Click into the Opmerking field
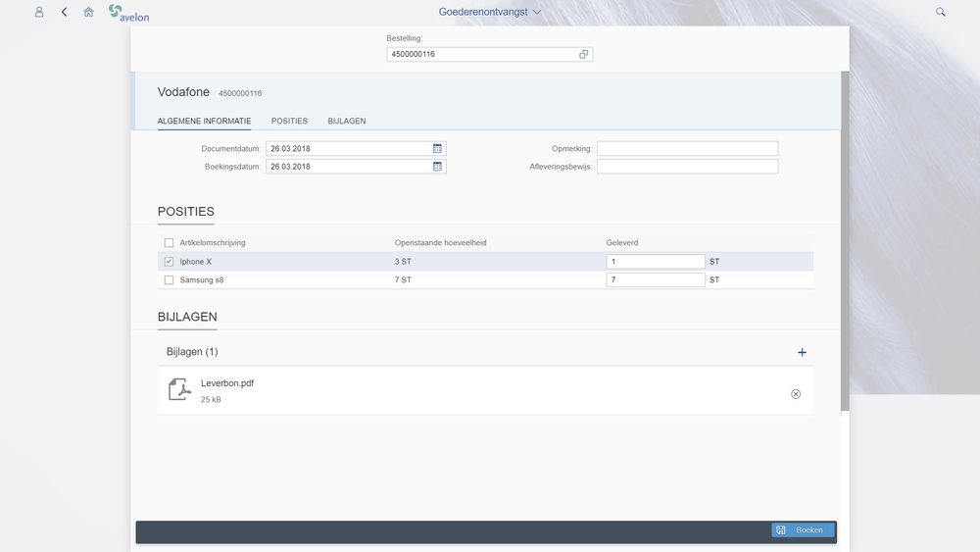980x552 pixels. pyautogui.click(x=688, y=148)
